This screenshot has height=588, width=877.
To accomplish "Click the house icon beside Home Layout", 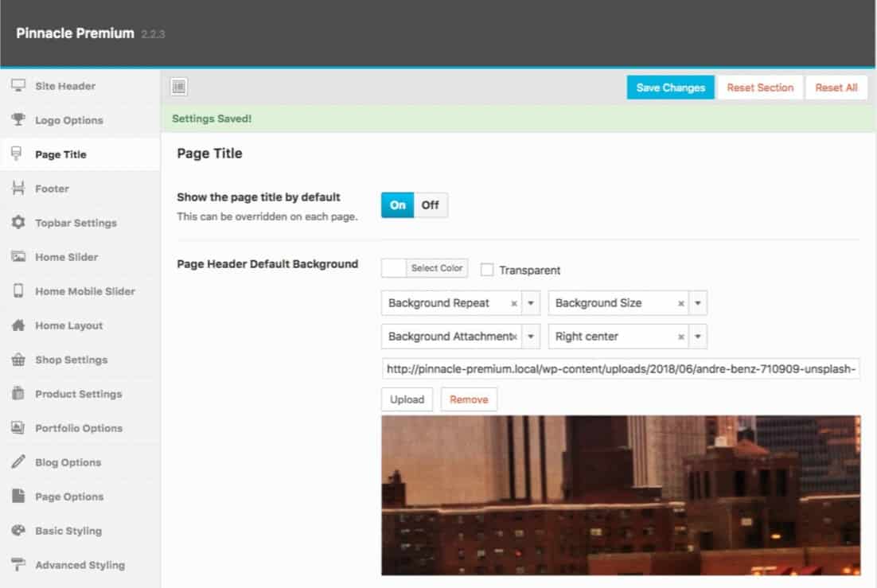I will point(18,325).
